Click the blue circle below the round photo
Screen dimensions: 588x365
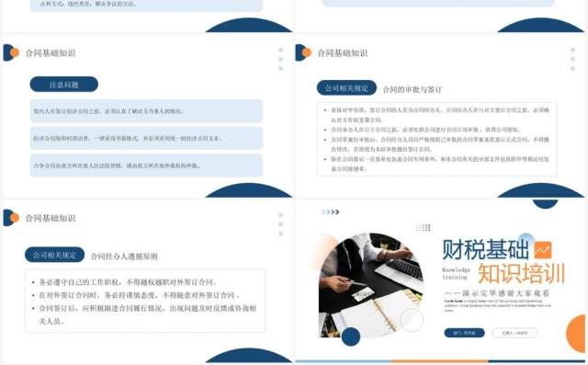click(351, 336)
